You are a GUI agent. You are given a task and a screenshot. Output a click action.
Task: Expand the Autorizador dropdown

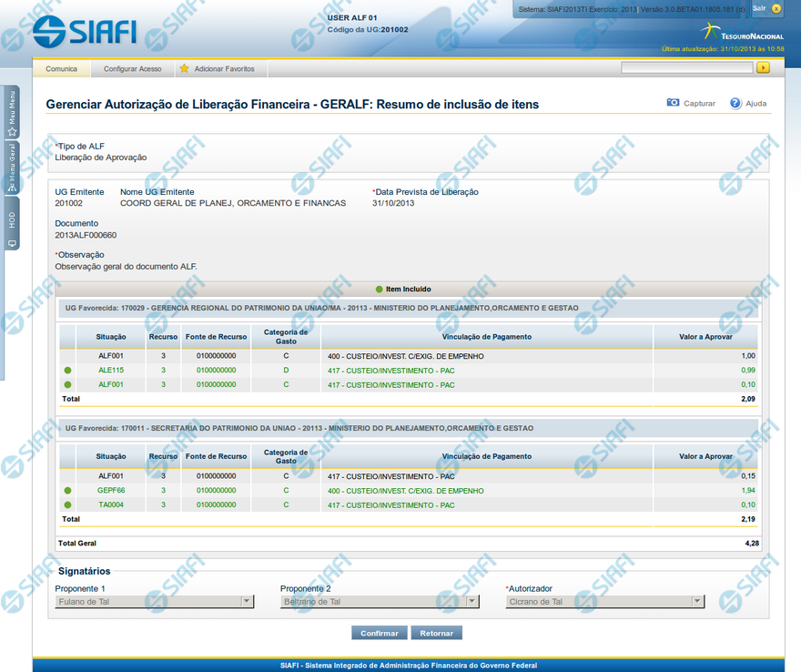click(698, 602)
